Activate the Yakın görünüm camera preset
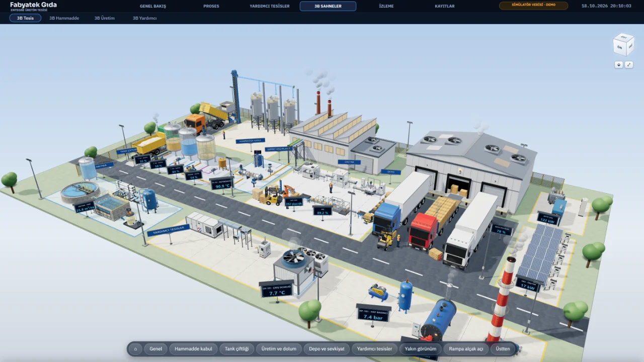The height and width of the screenshot is (362, 644). pos(420,349)
